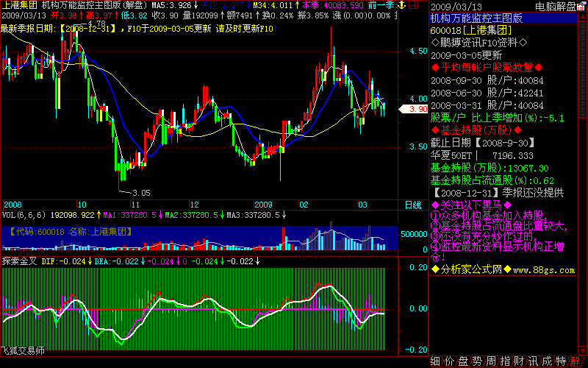Click the DEA:-0.022 value
Viewport: 588px width, 368px height.
pyautogui.click(x=116, y=261)
